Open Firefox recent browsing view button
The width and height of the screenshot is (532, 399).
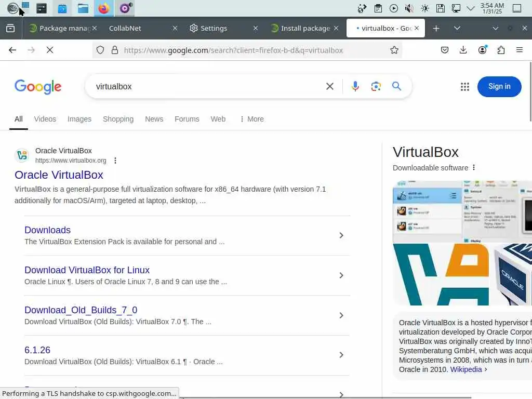(x=10, y=28)
